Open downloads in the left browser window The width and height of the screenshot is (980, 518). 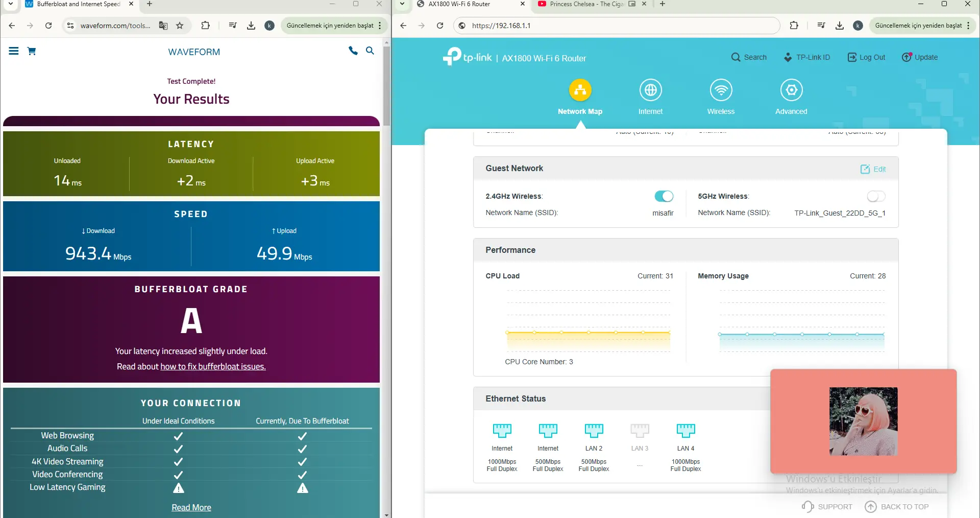pyautogui.click(x=251, y=26)
